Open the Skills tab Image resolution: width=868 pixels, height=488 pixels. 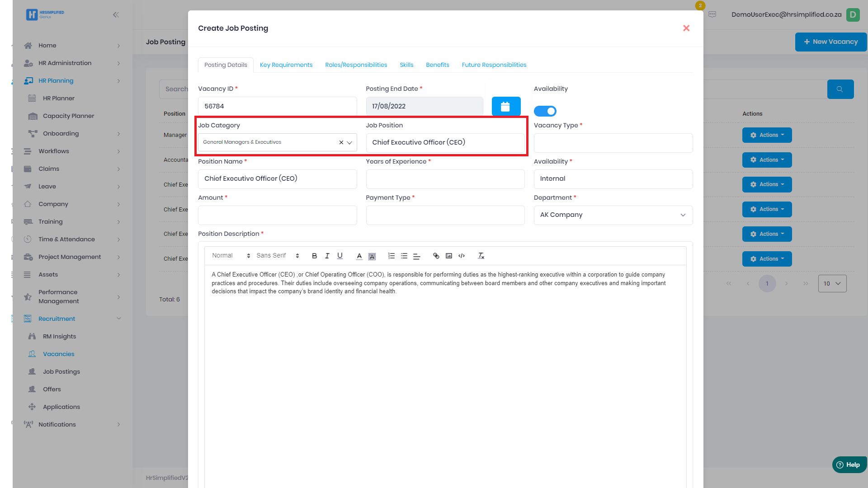point(406,65)
